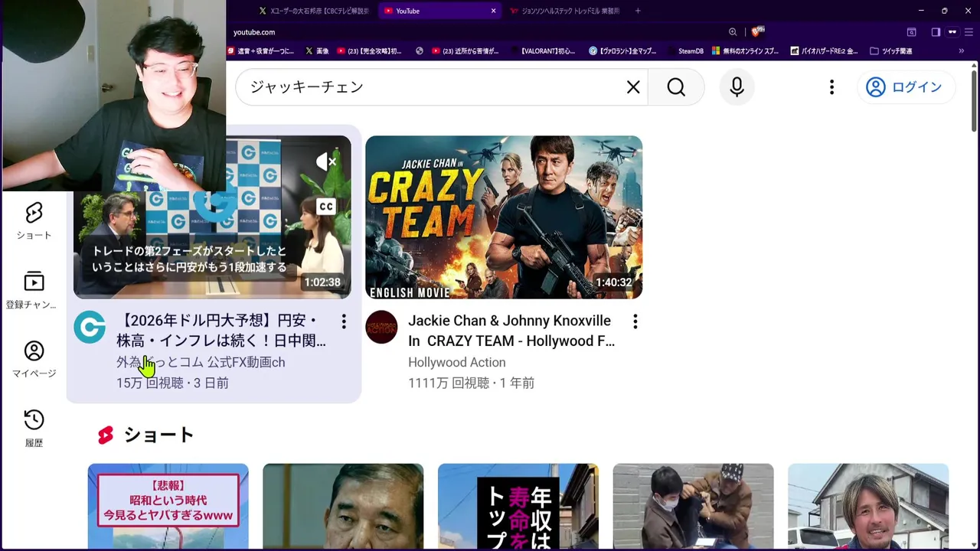Screen dimensions: 980x551
Task: Open 履歴 history in the sidebar
Action: point(34,428)
